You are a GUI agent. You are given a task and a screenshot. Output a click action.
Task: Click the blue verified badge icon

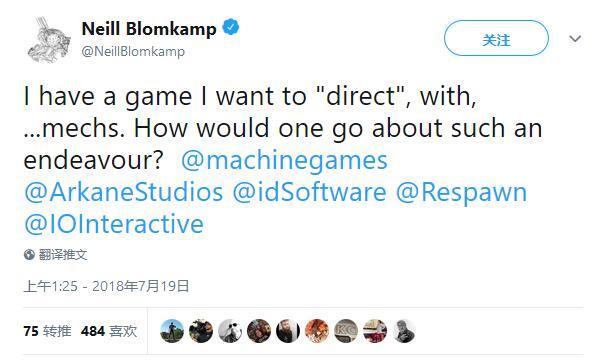(230, 28)
